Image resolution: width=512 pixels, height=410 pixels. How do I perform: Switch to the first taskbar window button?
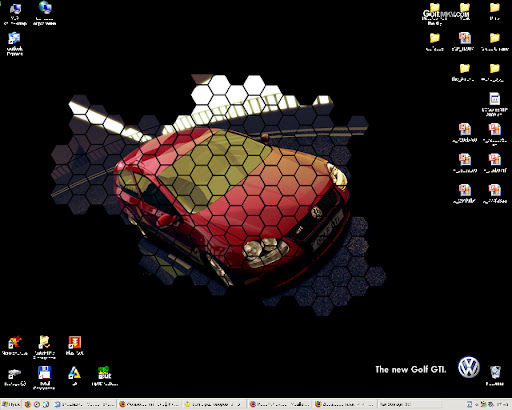tap(85, 404)
